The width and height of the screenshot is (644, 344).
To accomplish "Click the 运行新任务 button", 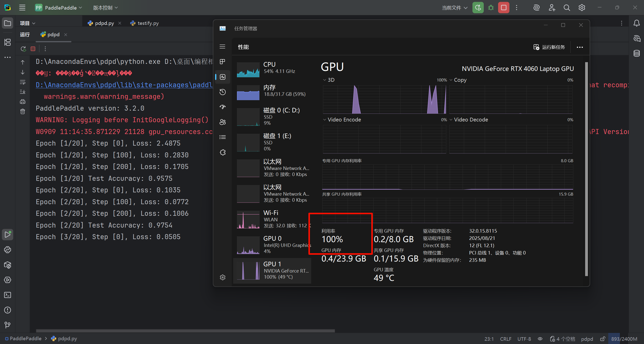I will [549, 47].
